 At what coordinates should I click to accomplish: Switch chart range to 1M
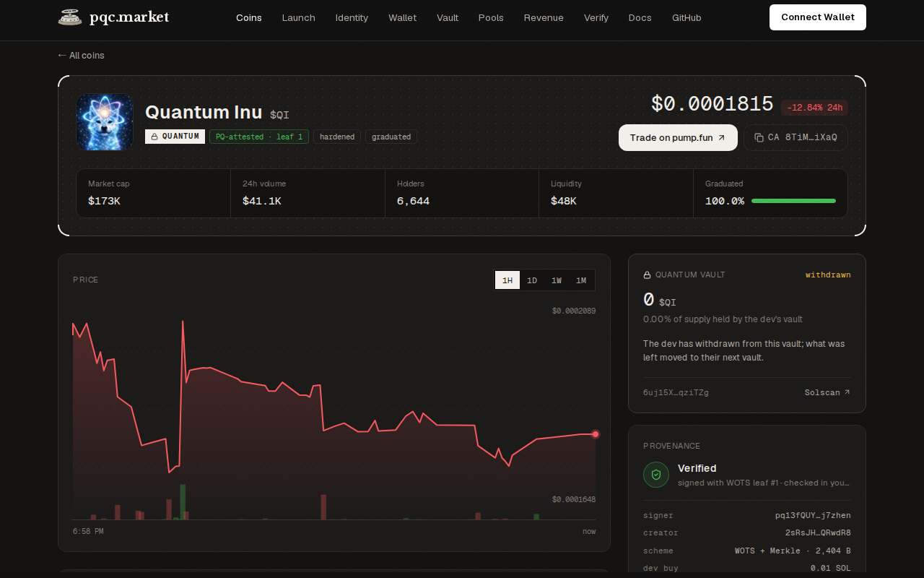click(581, 280)
